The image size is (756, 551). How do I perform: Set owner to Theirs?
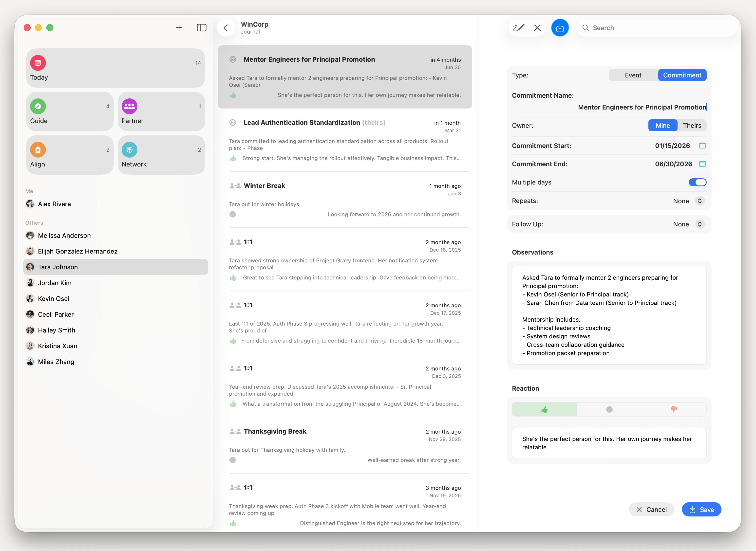tap(692, 125)
